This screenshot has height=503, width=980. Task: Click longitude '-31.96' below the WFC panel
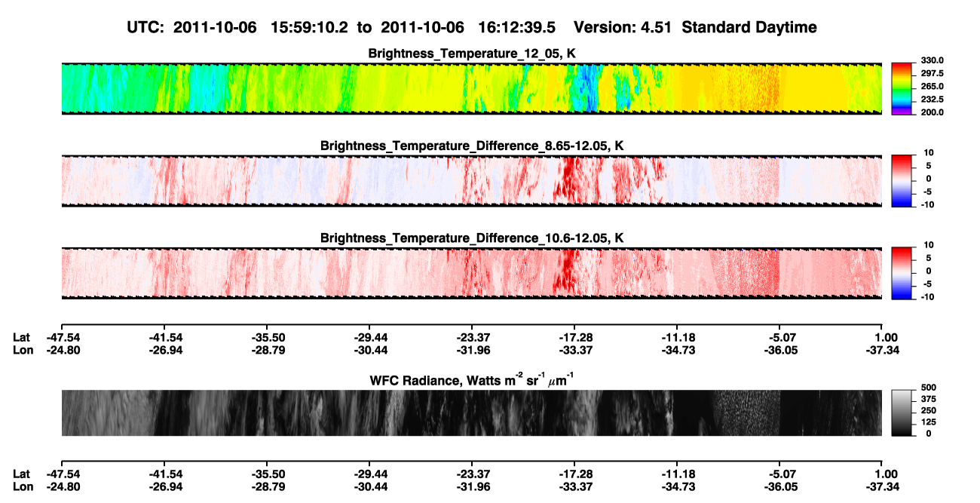(472, 486)
